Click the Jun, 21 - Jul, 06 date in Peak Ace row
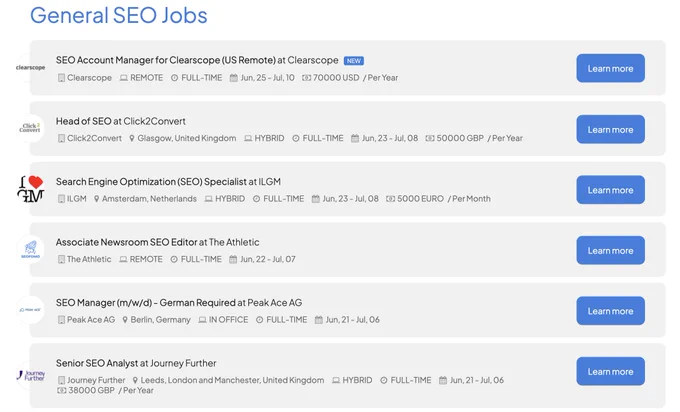Image resolution: width=680 pixels, height=412 pixels. coord(353,320)
